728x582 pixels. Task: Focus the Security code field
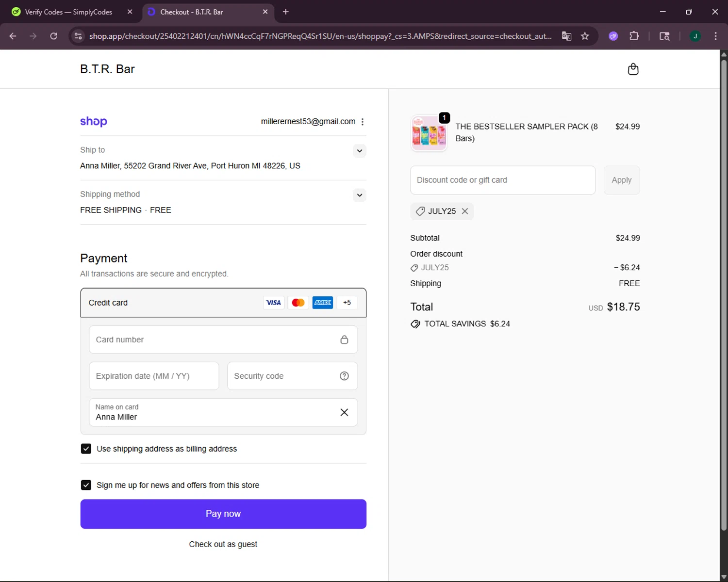[292, 376]
